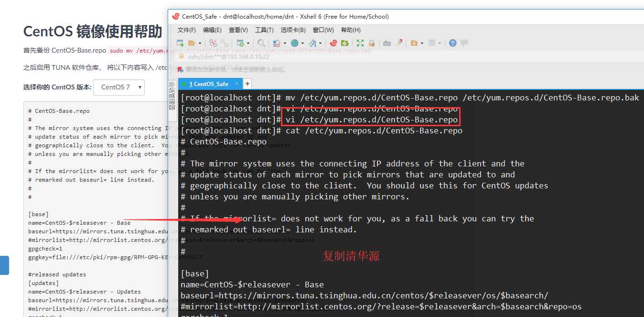Open the session Properties icon
Image resolution: width=644 pixels, height=317 pixels.
coord(240,43)
